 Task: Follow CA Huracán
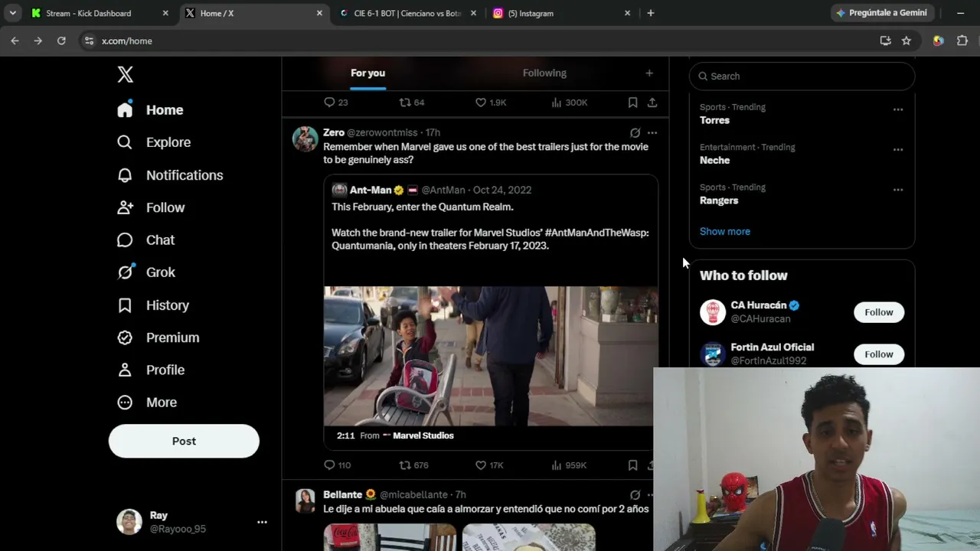pyautogui.click(x=879, y=312)
